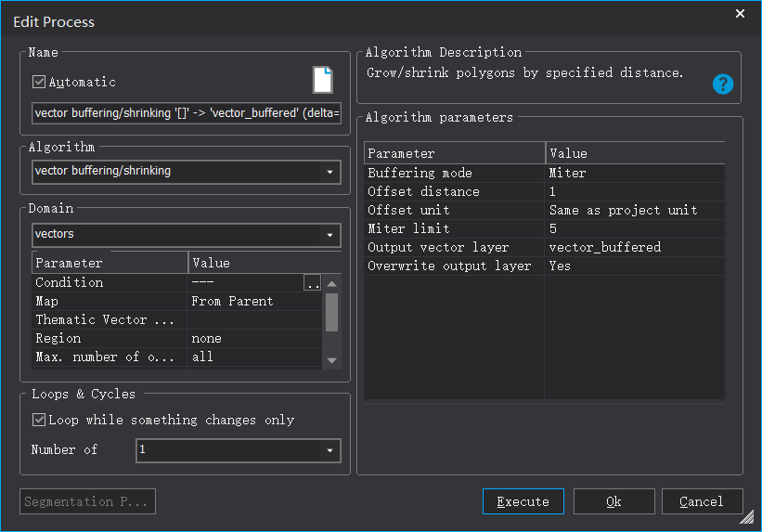Screen dimensions: 762x532
Task: Confirm with the Ok button
Action: (613, 501)
